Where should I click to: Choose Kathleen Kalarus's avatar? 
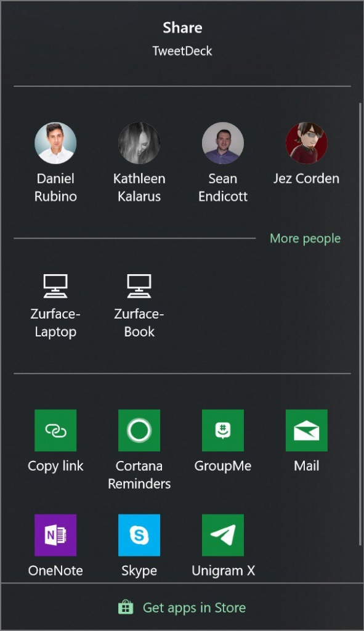[x=139, y=143]
